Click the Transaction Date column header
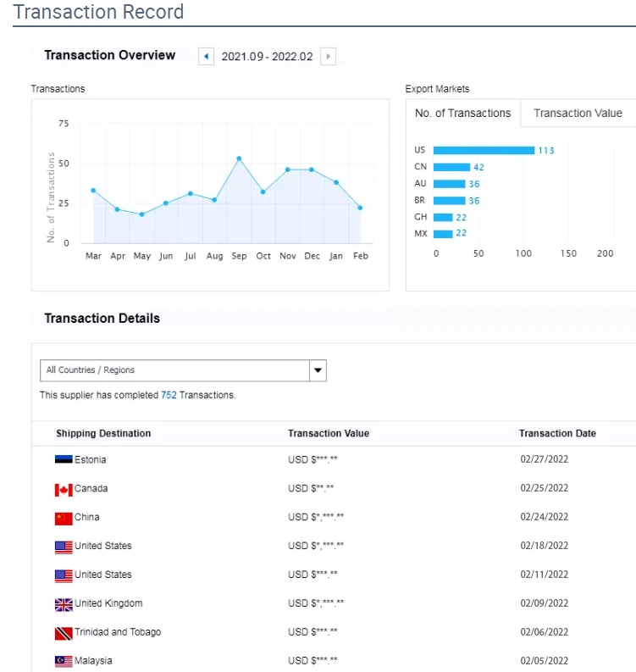Image resolution: width=636 pixels, height=672 pixels. point(557,434)
